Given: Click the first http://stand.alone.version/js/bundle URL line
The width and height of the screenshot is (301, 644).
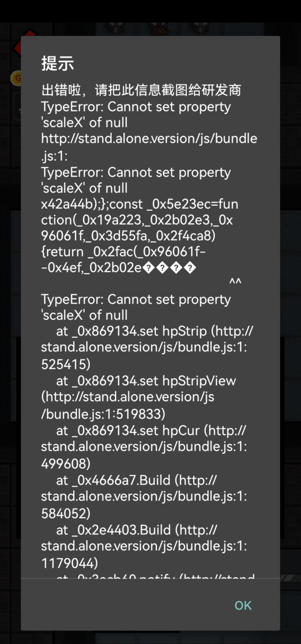Looking at the screenshot, I should click(x=149, y=138).
